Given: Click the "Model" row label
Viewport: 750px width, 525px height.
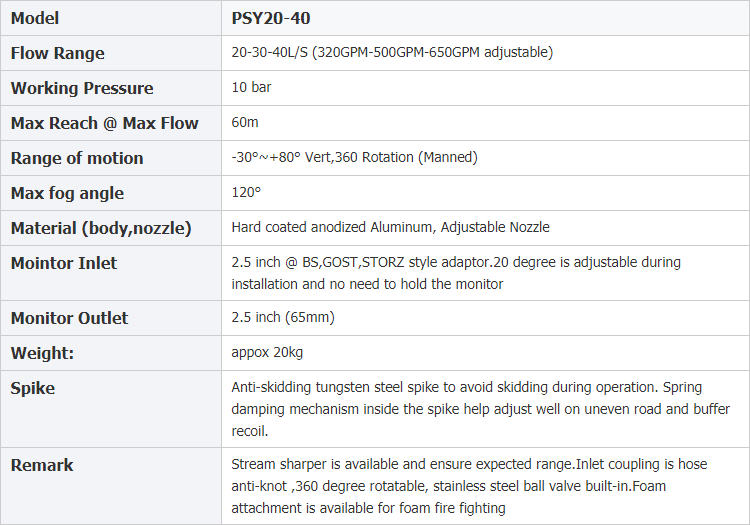Looking at the screenshot, I should (x=34, y=18).
